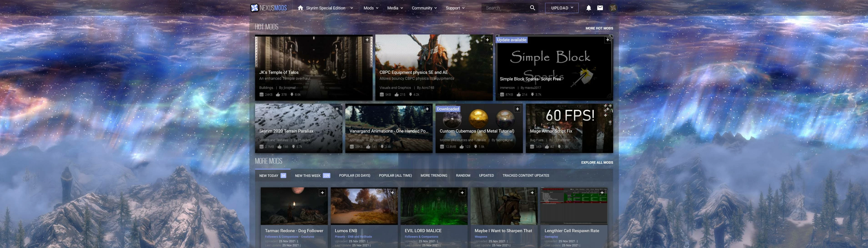Switch to the NEW TODAY tab

[272, 175]
